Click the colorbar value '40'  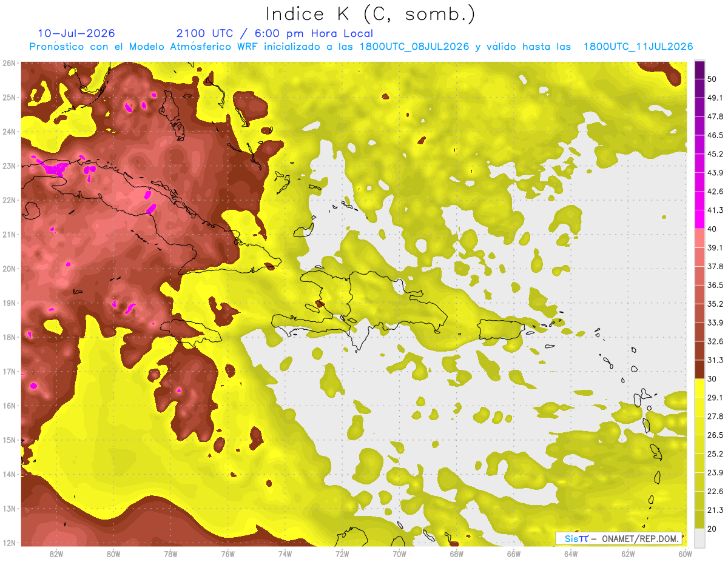point(712,229)
